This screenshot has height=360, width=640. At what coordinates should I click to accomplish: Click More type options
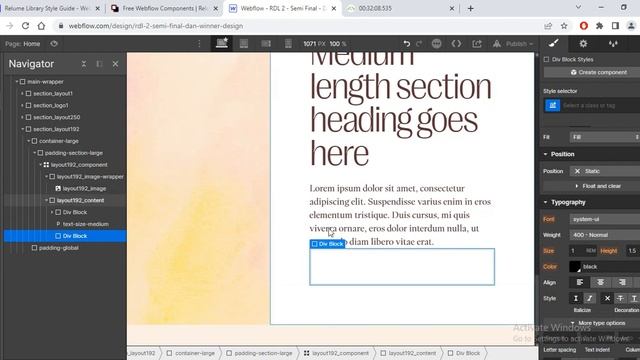tap(598, 323)
